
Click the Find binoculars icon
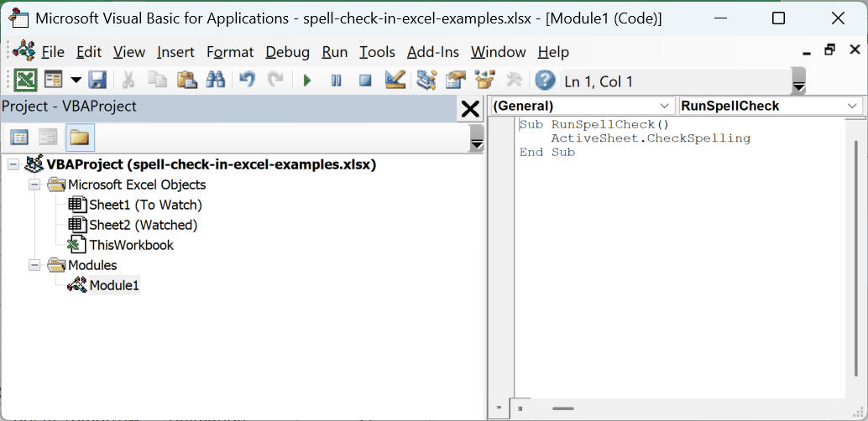pyautogui.click(x=216, y=81)
